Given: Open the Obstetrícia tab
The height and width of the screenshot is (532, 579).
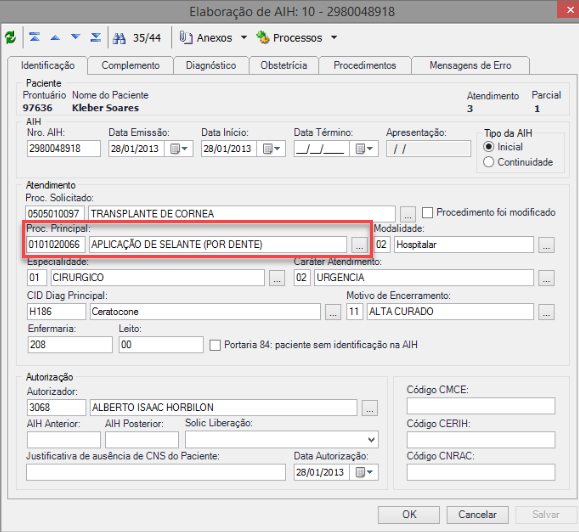Looking at the screenshot, I should pos(284,66).
